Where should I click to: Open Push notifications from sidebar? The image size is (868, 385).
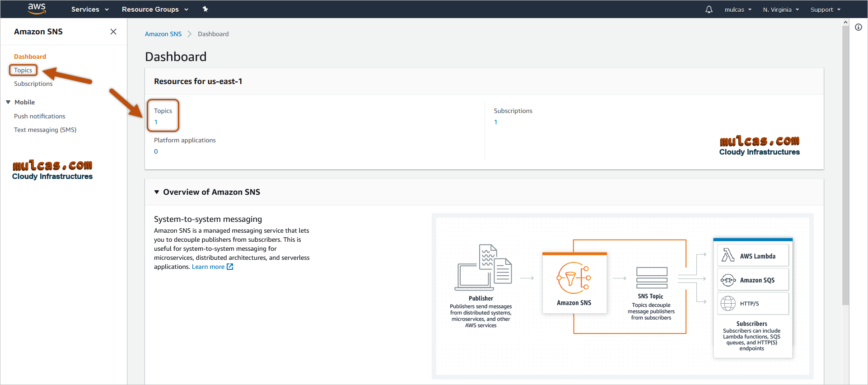click(x=39, y=116)
